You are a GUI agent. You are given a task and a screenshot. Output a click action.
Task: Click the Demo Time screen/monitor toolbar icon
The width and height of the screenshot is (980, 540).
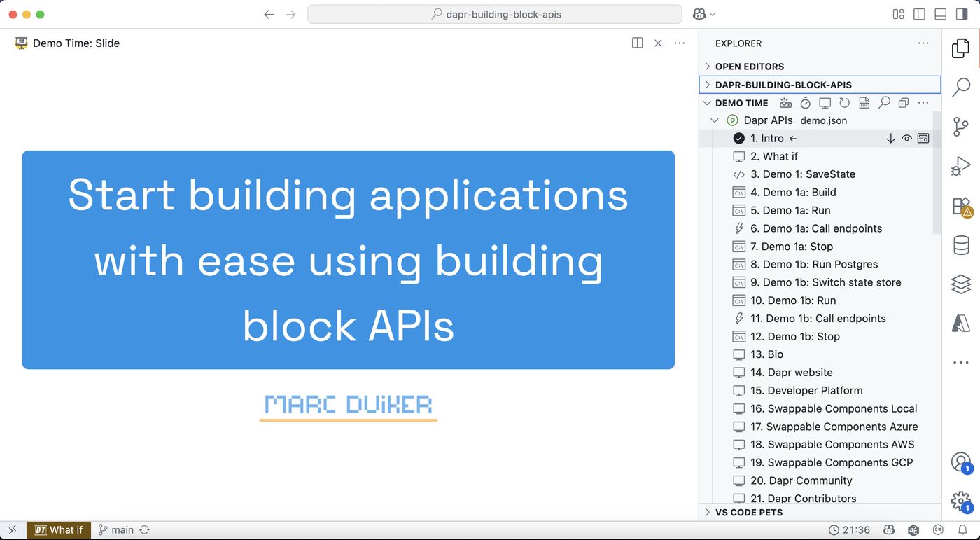[825, 103]
